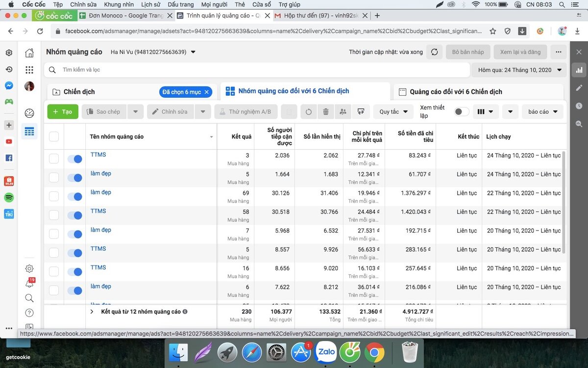Open the audience people icon

tap(343, 112)
